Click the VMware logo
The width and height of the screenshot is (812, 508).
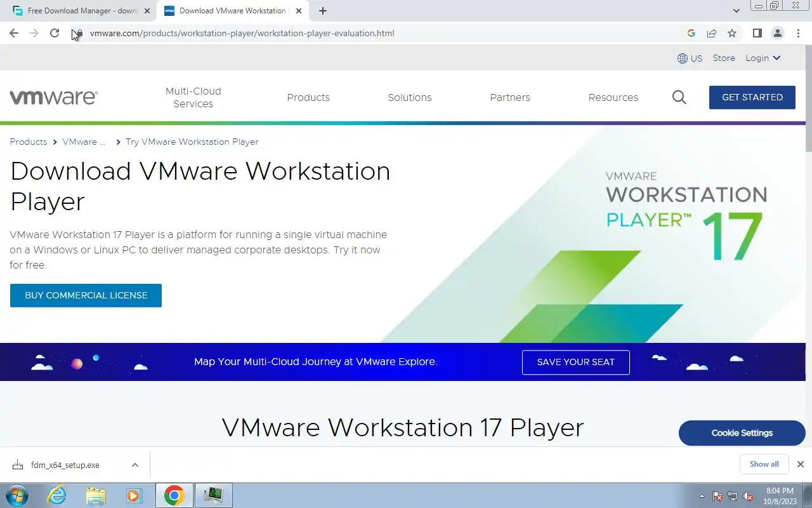pyautogui.click(x=54, y=97)
